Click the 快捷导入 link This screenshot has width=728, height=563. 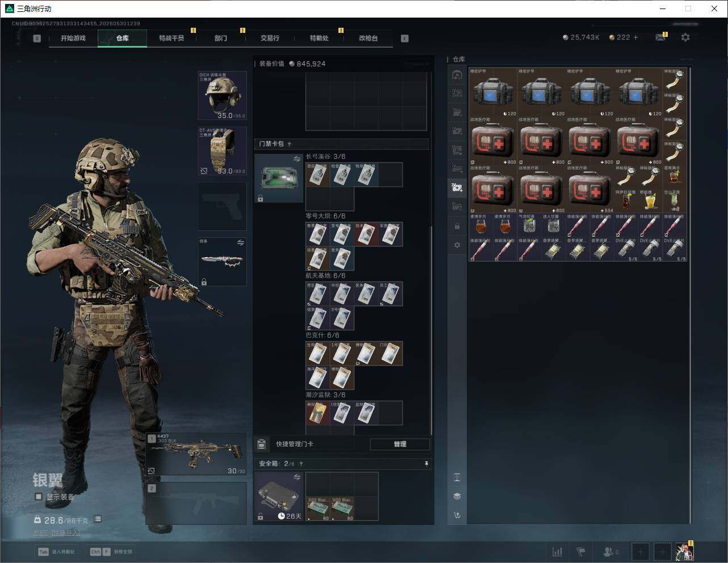click(66, 532)
